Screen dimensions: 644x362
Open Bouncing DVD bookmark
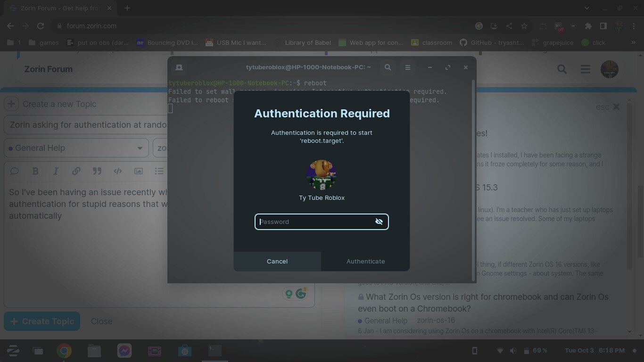click(167, 42)
